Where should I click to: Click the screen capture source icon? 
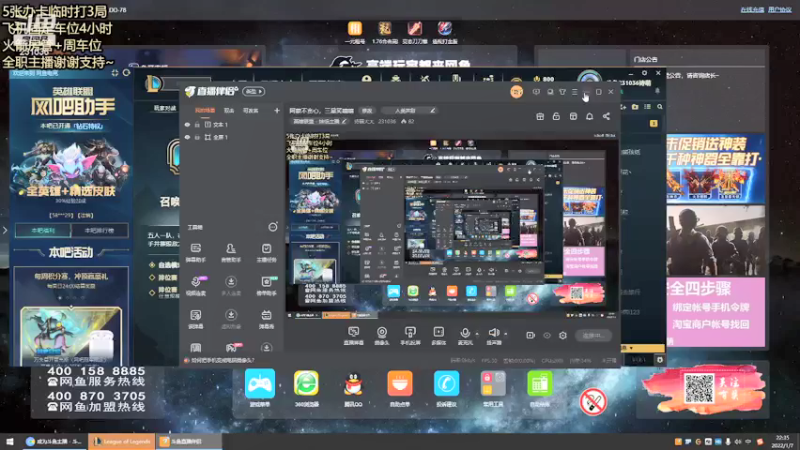coord(353,336)
